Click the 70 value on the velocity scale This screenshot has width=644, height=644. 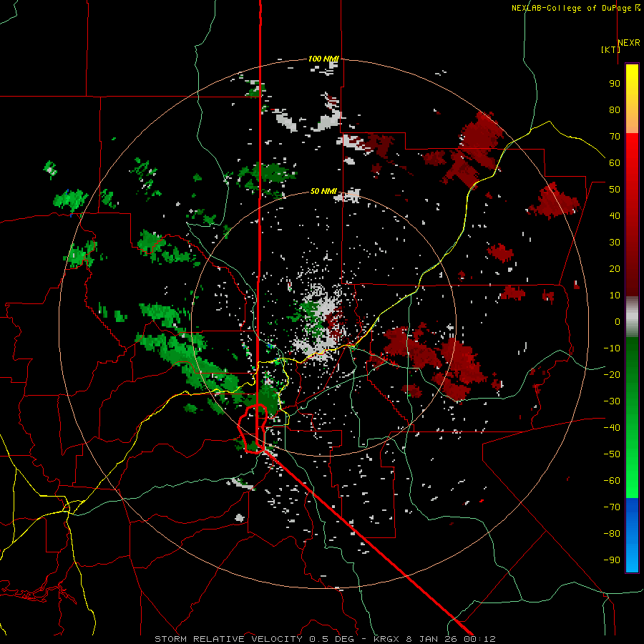(x=615, y=137)
